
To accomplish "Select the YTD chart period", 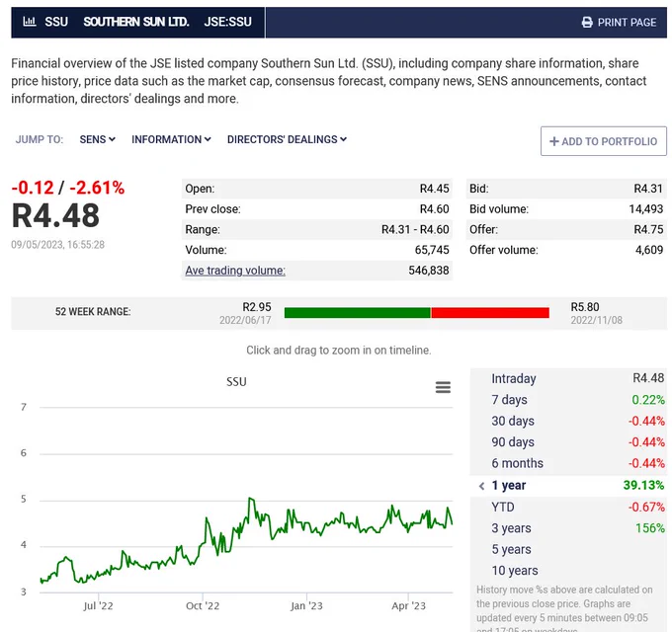I will tap(503, 507).
